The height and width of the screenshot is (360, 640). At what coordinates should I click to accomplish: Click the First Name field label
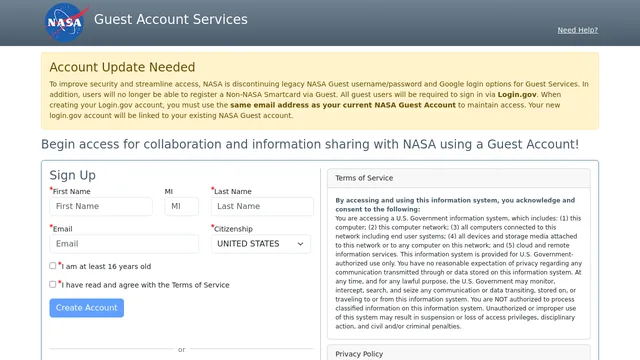pyautogui.click(x=71, y=191)
